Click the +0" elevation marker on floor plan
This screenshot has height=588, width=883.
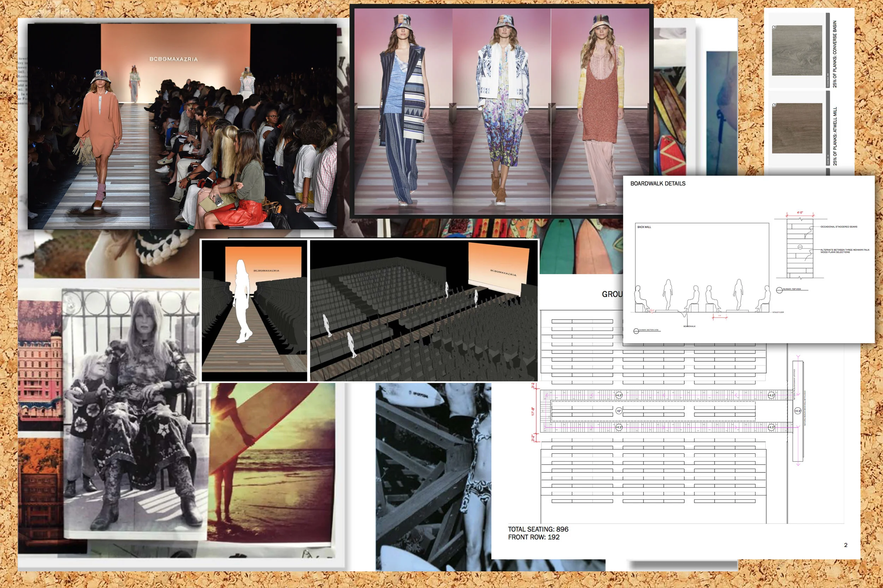[x=619, y=411]
